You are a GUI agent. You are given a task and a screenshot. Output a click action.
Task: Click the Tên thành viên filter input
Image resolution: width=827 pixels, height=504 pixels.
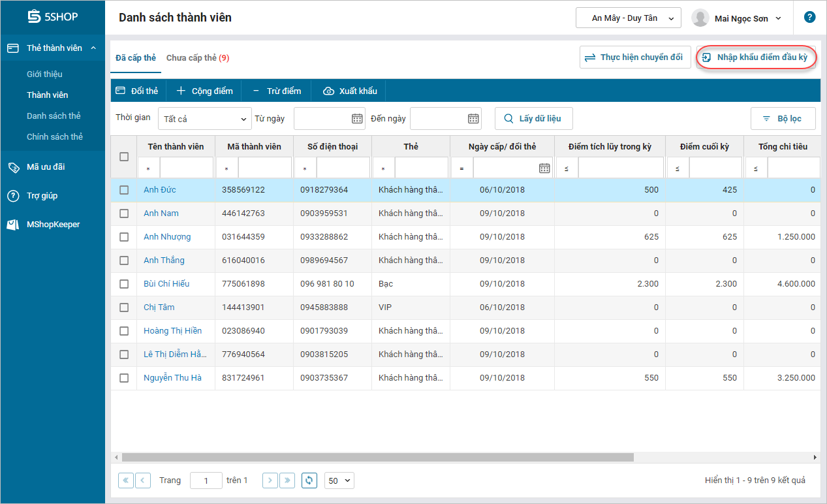(187, 168)
